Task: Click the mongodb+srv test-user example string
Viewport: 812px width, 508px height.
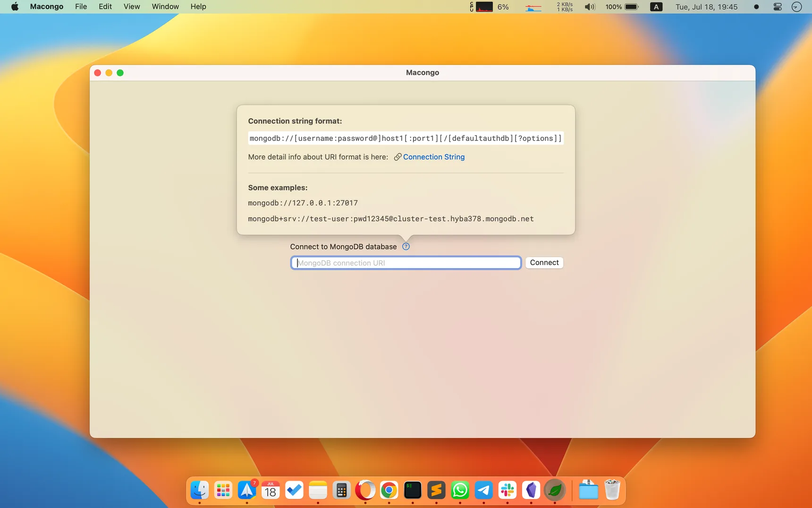Action: [391, 219]
